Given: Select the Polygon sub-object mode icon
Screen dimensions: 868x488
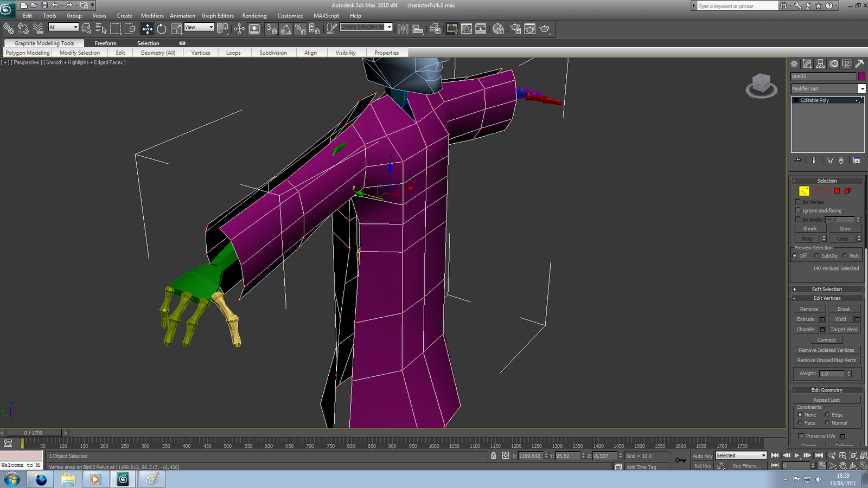Looking at the screenshot, I should click(837, 191).
